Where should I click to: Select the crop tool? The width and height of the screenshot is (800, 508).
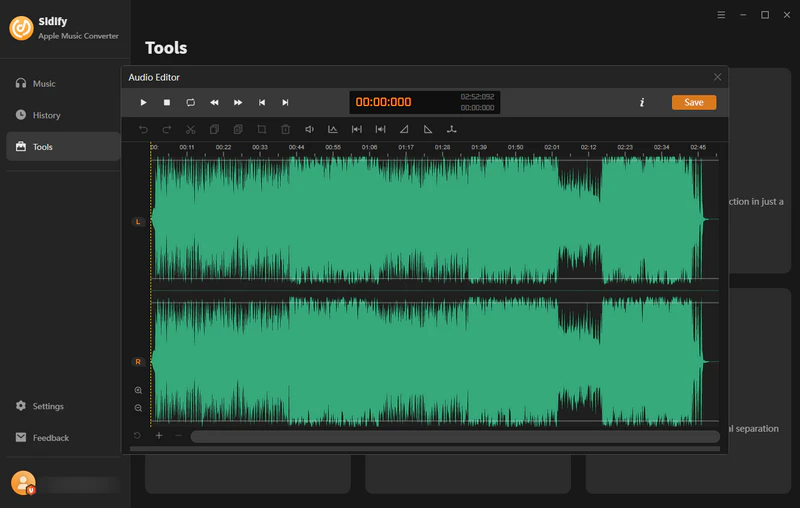[262, 130]
